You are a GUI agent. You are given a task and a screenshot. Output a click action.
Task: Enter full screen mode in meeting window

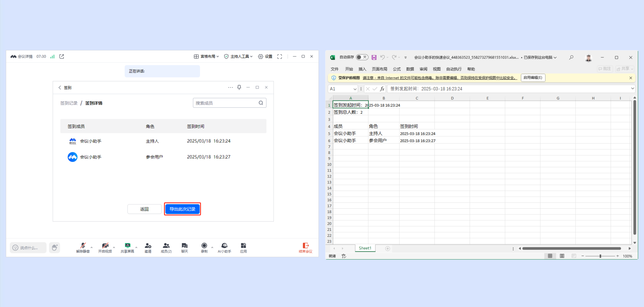pos(280,56)
